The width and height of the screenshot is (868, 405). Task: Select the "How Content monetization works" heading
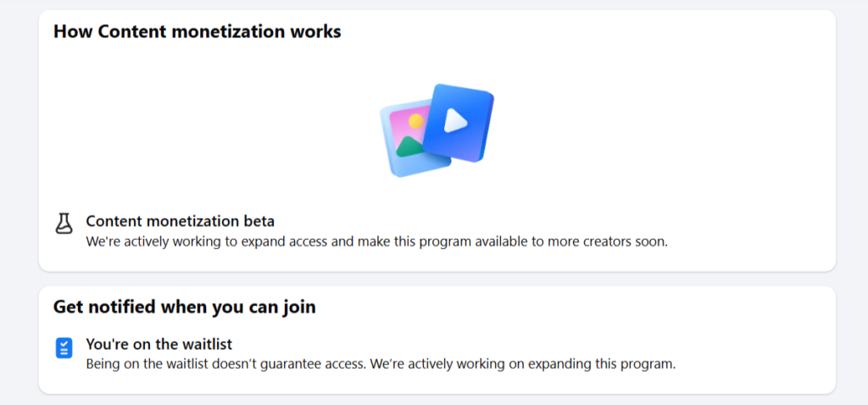197,31
